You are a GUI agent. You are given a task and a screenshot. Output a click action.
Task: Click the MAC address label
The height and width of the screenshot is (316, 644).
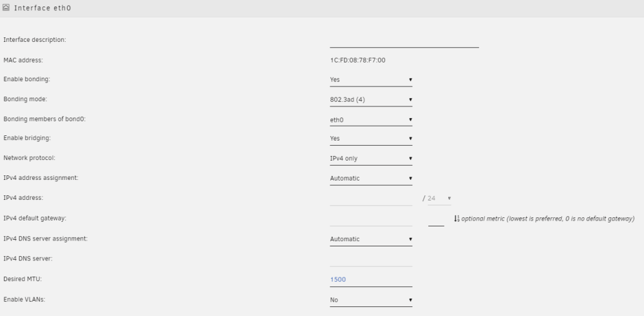point(23,61)
